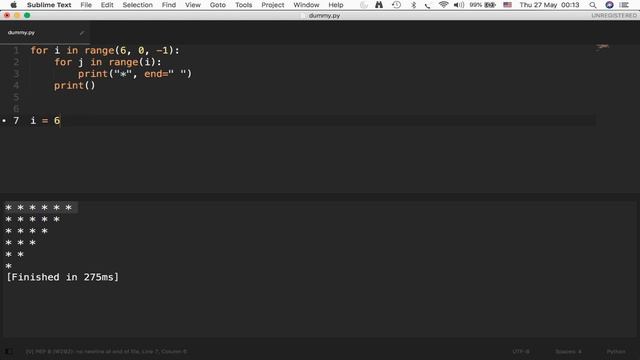Open the Help menu
640x360 pixels.
[x=336, y=5]
